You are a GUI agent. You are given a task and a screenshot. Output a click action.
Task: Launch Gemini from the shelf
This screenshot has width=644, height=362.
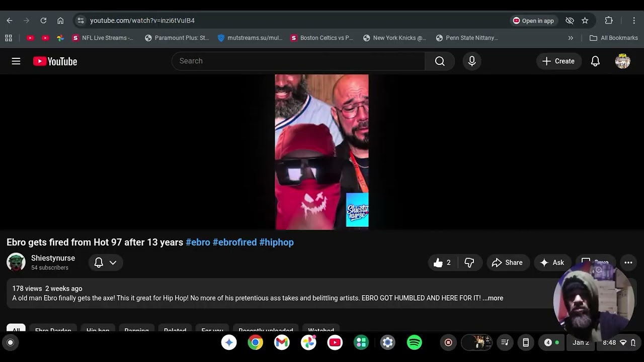click(229, 342)
